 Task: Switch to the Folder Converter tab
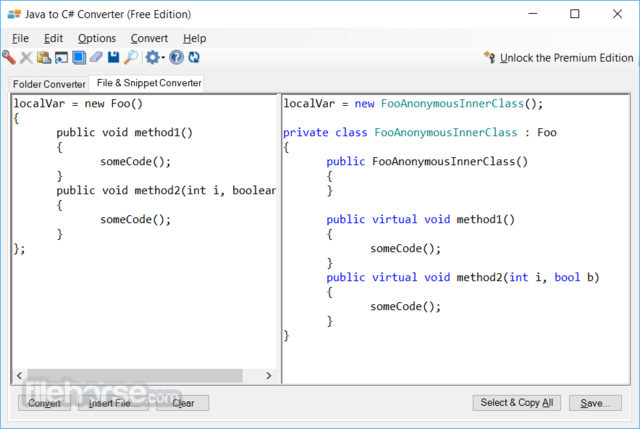[x=49, y=84]
